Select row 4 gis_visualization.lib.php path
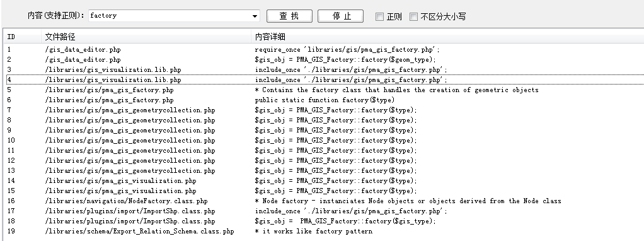This screenshot has width=644, height=241. pos(113,79)
